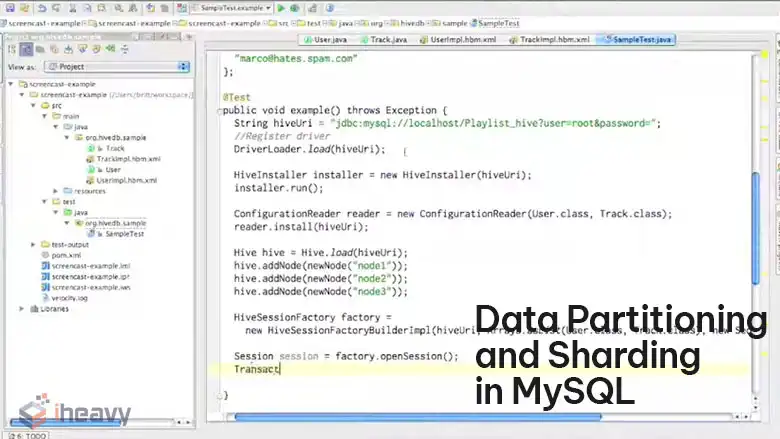Click the Replace toolbar icon
This screenshot has height=439, width=780.
pos(133,8)
